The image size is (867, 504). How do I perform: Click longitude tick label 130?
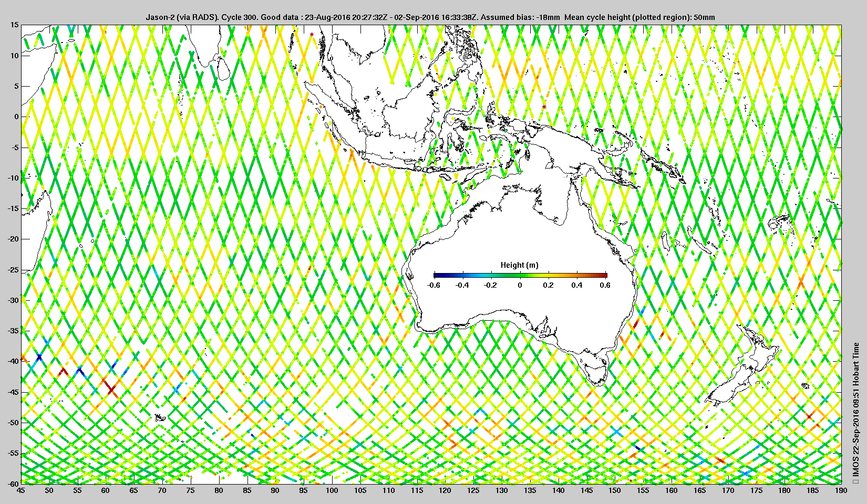tap(501, 490)
